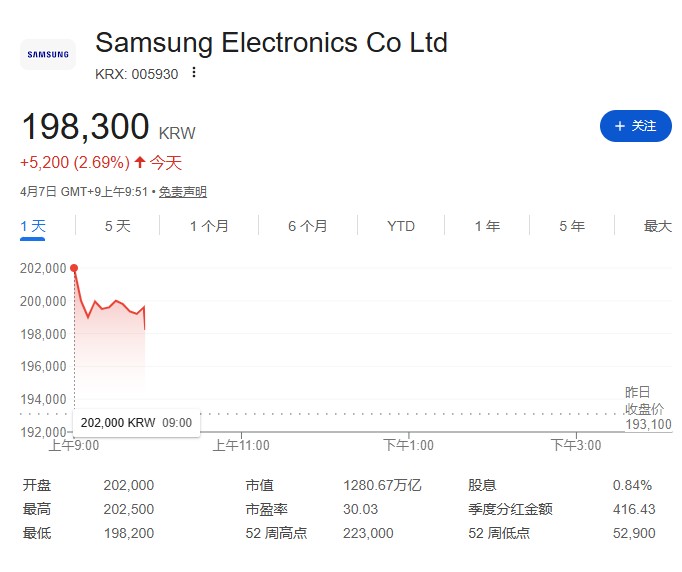Show the YTD chart range
The image size is (682, 572).
coord(401,226)
